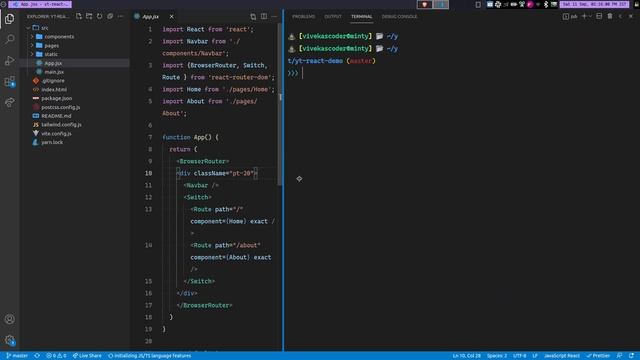Image resolution: width=640 pixels, height=360 pixels.
Task: Split the editor to the right
Action: point(264,16)
